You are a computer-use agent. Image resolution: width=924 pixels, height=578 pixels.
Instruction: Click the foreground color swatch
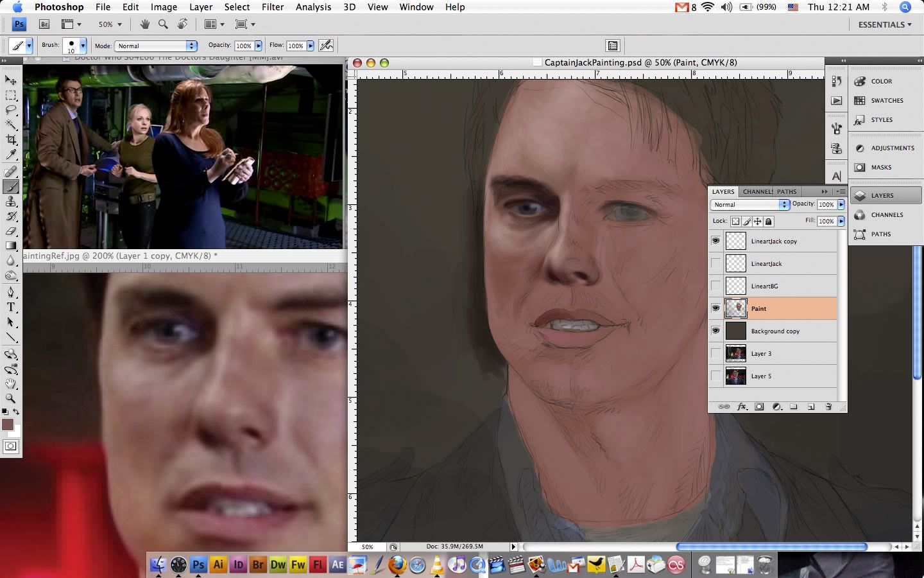pyautogui.click(x=8, y=425)
